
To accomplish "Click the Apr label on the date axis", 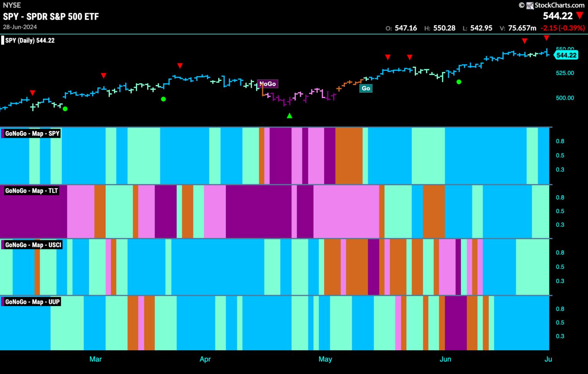I will 205,359.
